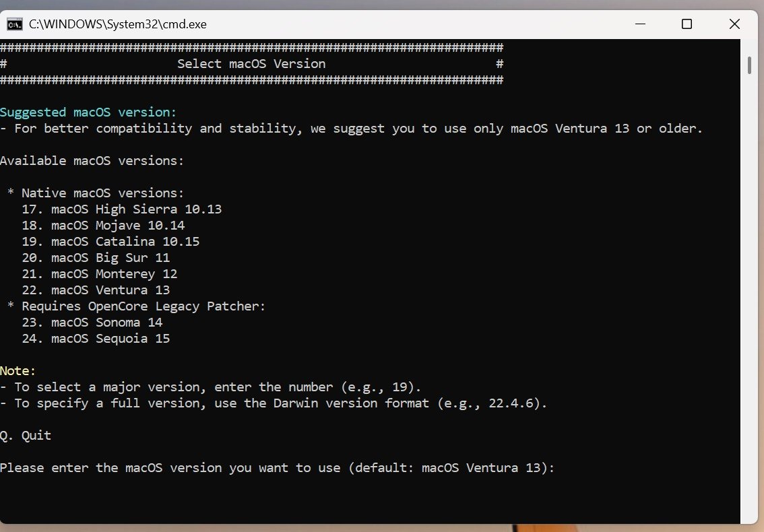Close the cmd.exe window
The width and height of the screenshot is (764, 532).
(734, 24)
